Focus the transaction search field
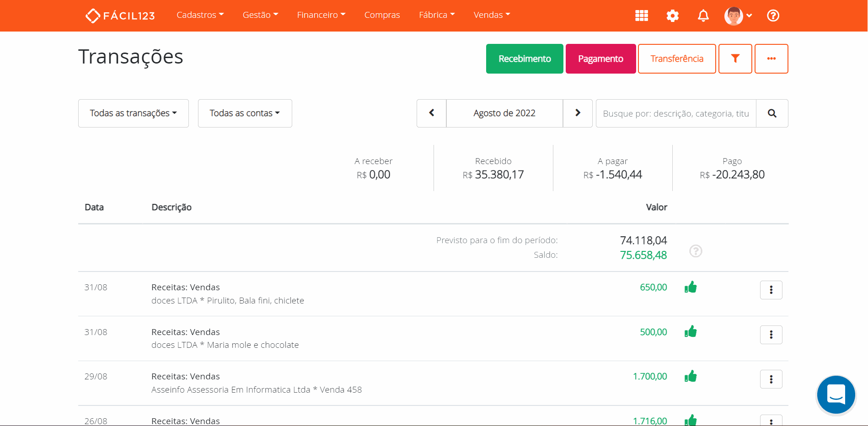This screenshot has height=426, width=868. coord(675,113)
